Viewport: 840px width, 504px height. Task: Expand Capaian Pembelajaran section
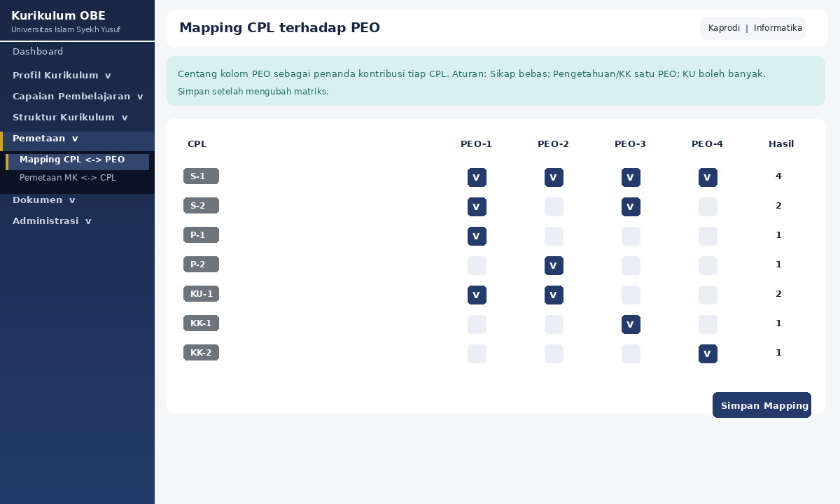(x=77, y=97)
